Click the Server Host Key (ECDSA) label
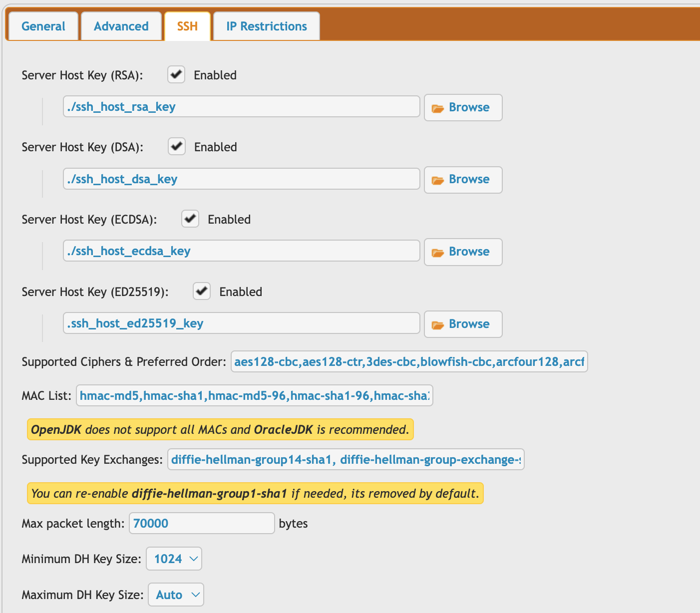 (x=89, y=220)
